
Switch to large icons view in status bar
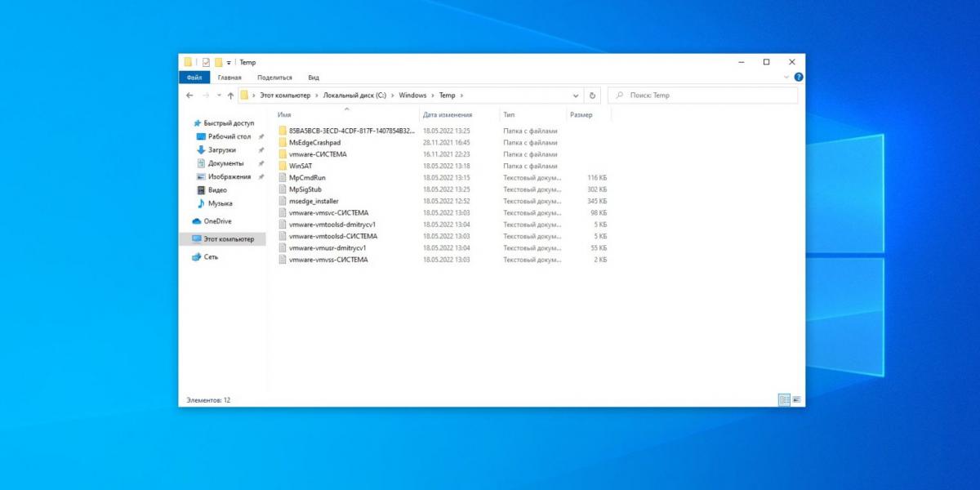pyautogui.click(x=796, y=400)
